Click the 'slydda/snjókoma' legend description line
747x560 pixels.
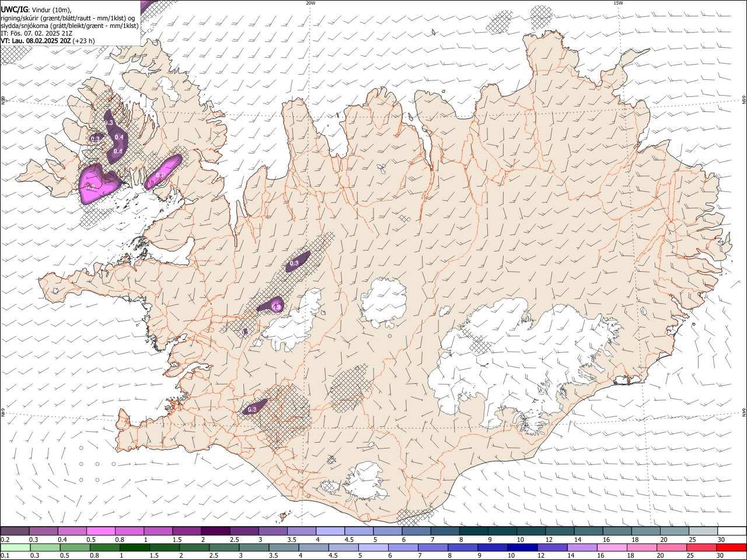(69, 26)
